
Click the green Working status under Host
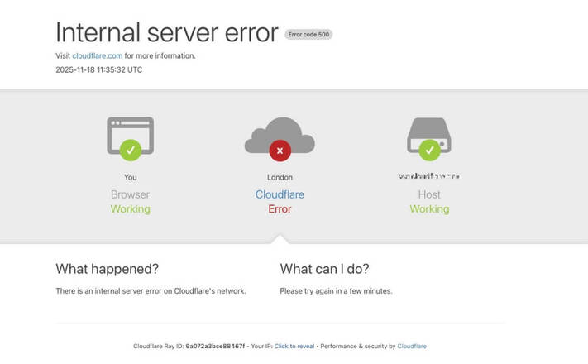(x=430, y=209)
